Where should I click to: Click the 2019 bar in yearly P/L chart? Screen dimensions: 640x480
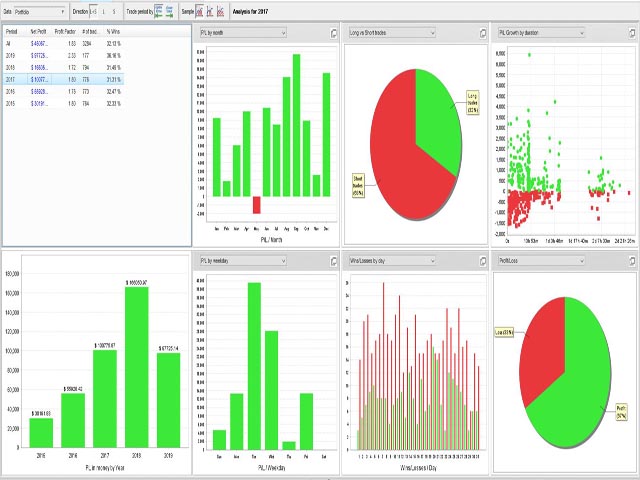(168, 400)
